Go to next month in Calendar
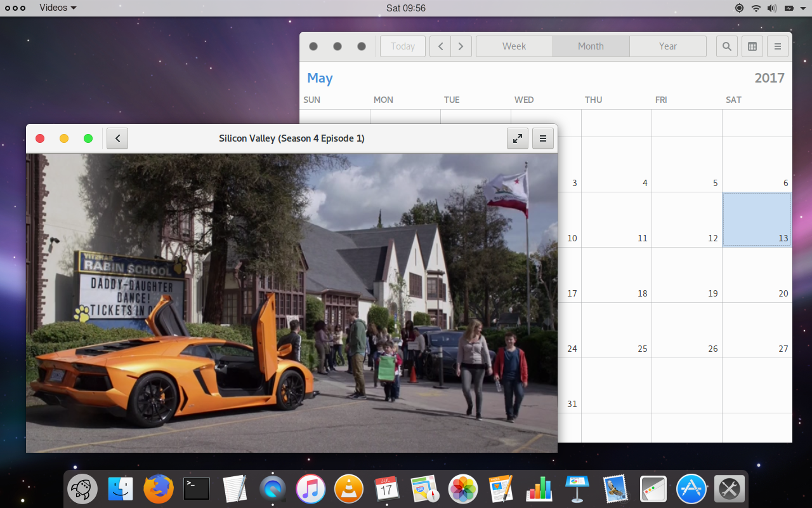The height and width of the screenshot is (508, 812). [461, 46]
